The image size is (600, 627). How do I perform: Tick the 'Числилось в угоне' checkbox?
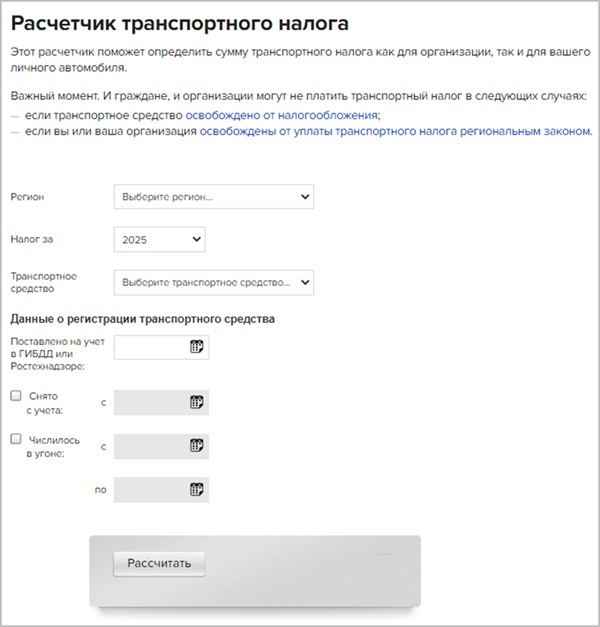16,439
